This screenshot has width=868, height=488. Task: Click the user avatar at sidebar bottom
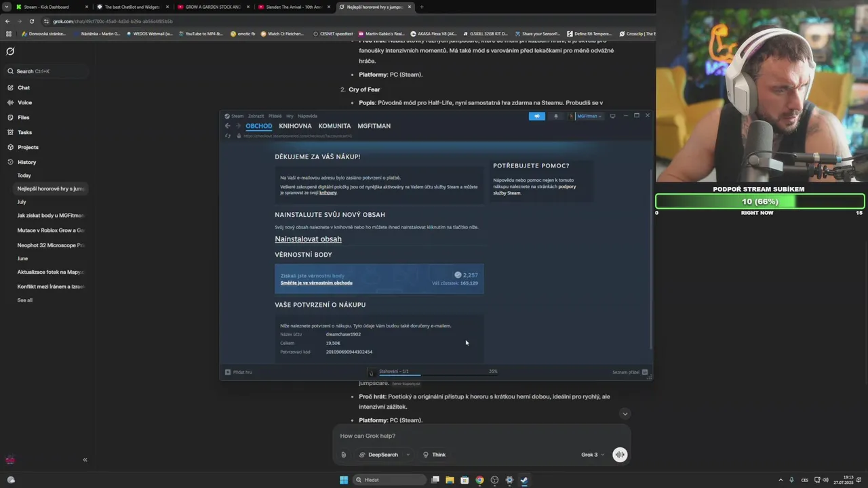point(10,460)
